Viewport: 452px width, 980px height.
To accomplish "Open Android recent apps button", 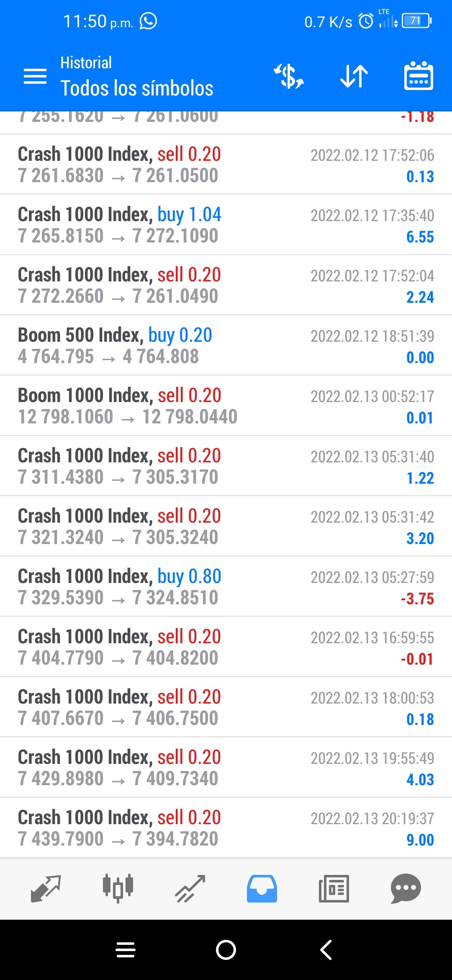I will coord(126,950).
